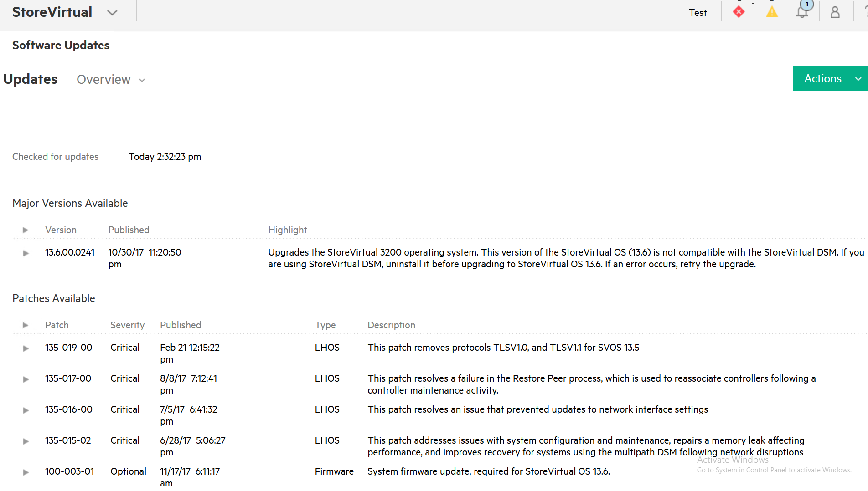The height and width of the screenshot is (491, 868).
Task: Click the Patches Available heading
Action: [x=53, y=298]
